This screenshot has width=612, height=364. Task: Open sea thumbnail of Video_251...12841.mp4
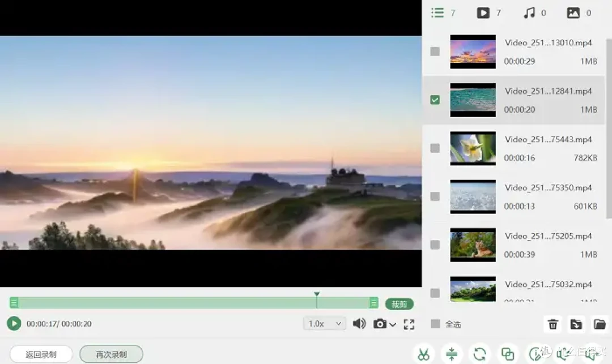tap(473, 100)
